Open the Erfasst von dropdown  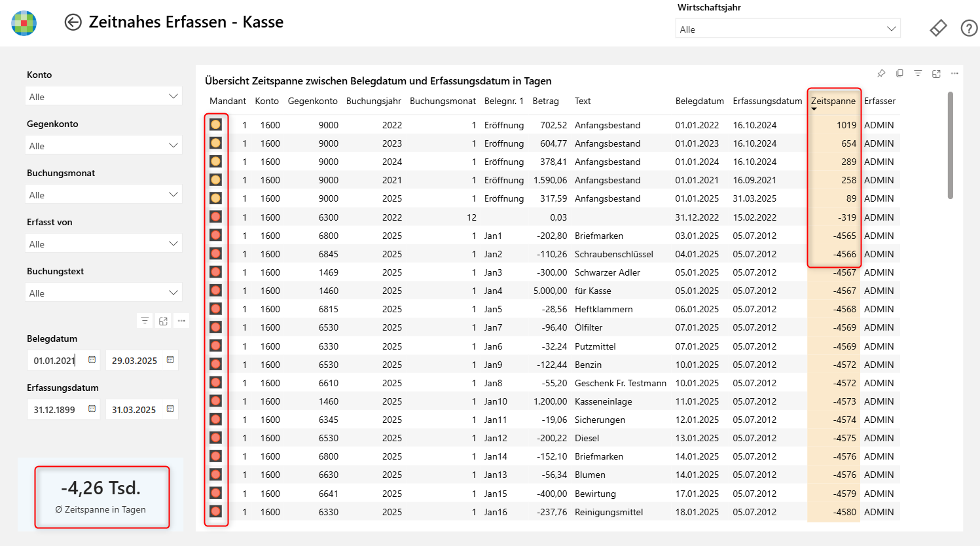point(104,244)
